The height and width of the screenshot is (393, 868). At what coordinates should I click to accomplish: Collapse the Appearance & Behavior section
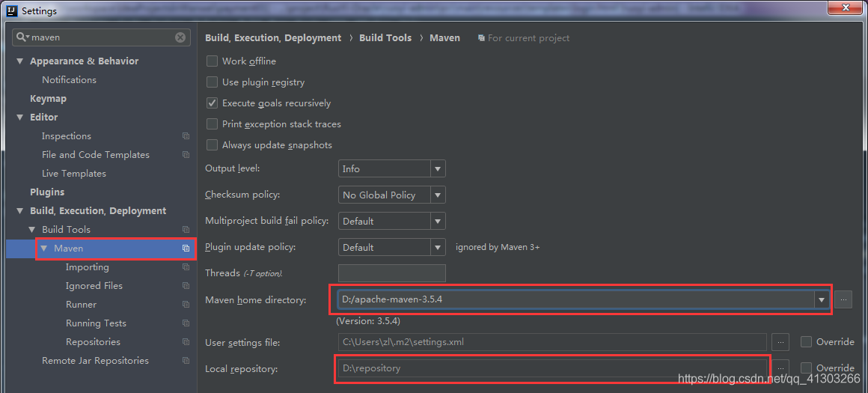tap(20, 61)
